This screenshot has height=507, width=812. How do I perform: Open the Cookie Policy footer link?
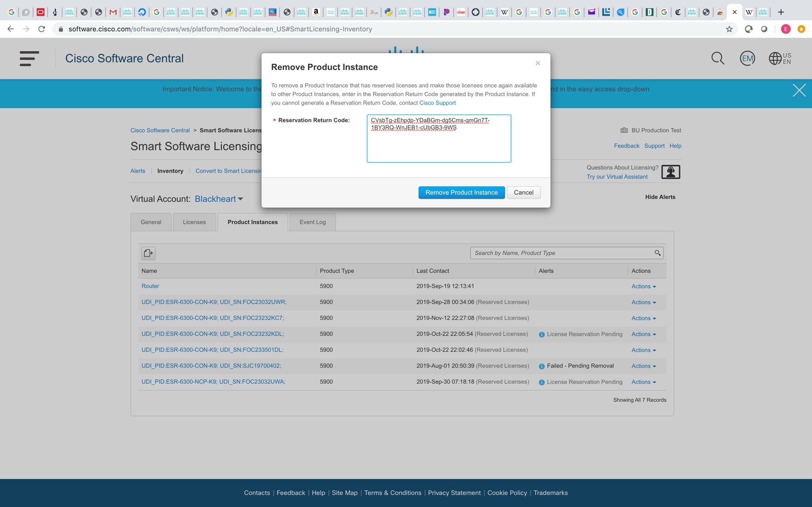point(507,493)
